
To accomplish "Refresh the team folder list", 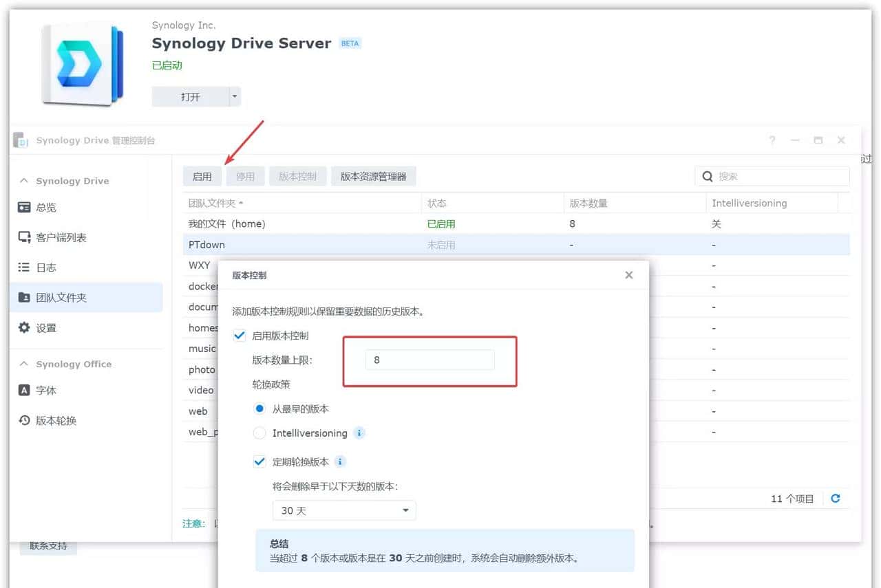I will click(835, 498).
